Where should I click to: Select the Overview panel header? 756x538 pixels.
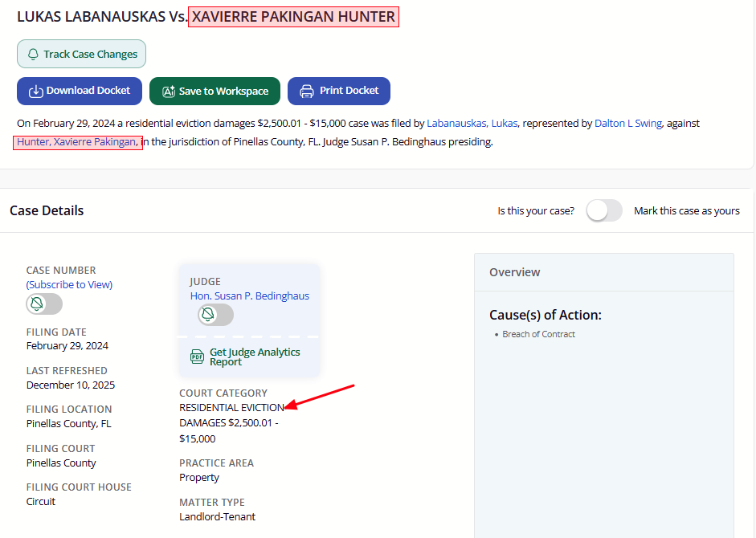[515, 272]
